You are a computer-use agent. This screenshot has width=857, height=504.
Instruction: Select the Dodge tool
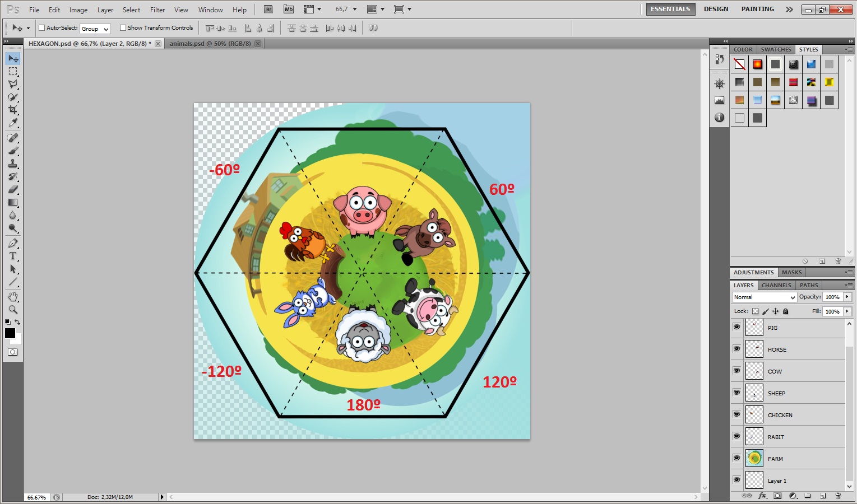[x=13, y=228]
